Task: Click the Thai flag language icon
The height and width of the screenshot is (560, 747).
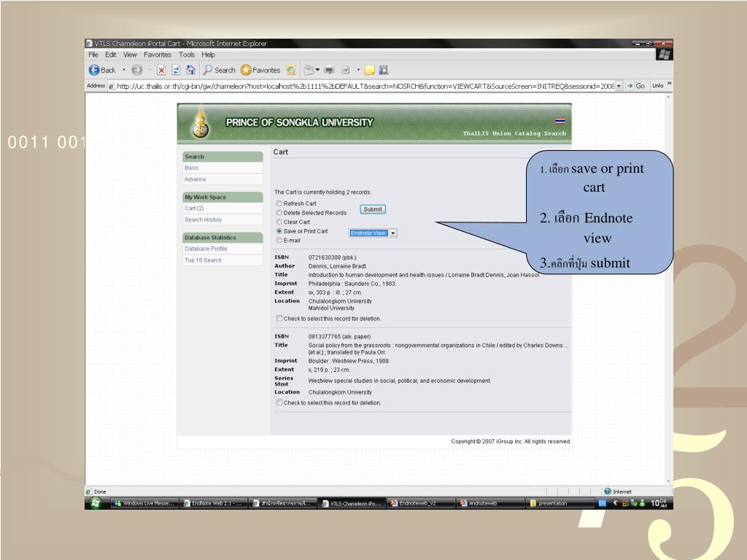Action: (x=560, y=121)
